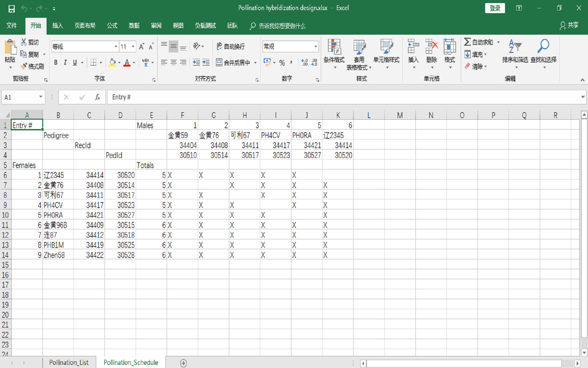Viewport: 588px width, 368px height.
Task: Toggle Italic formatting
Action: click(65, 63)
